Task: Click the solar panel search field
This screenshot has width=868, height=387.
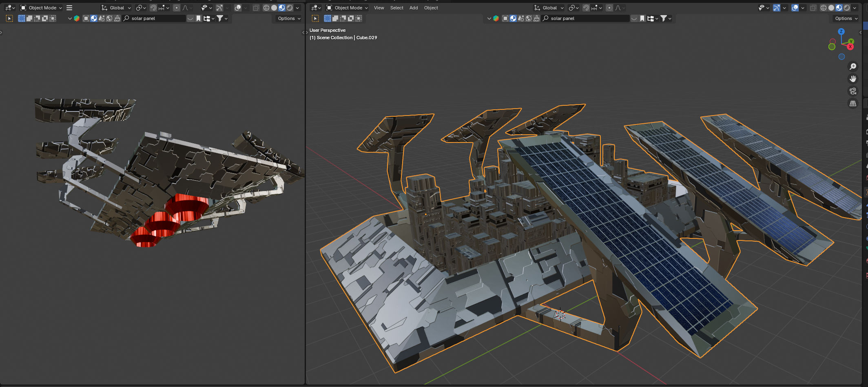Action: [x=585, y=18]
